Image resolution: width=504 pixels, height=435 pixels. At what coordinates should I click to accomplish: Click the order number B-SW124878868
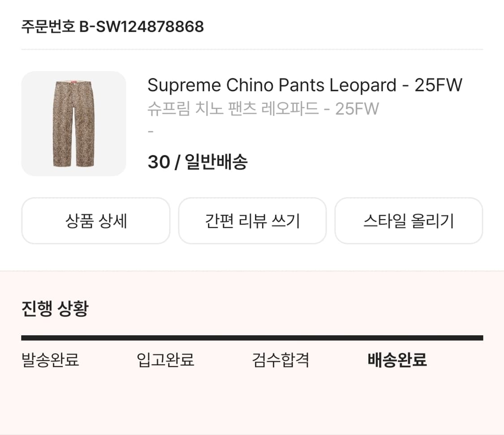[x=112, y=26]
